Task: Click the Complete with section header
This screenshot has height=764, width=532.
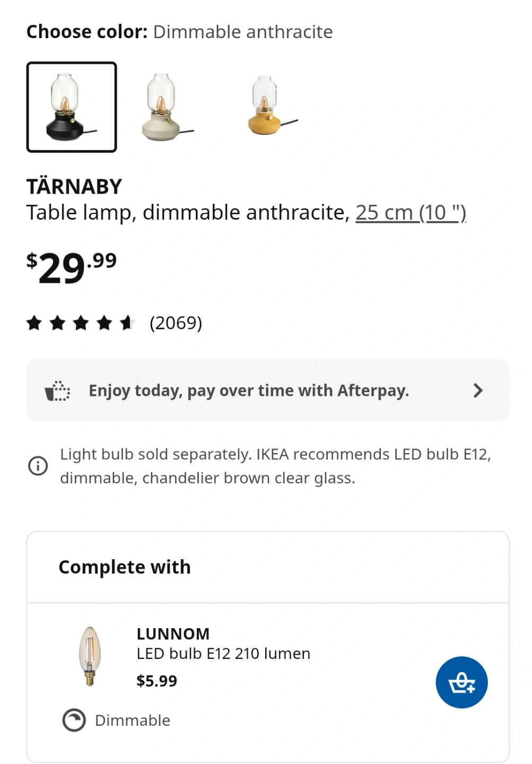Action: 125,567
